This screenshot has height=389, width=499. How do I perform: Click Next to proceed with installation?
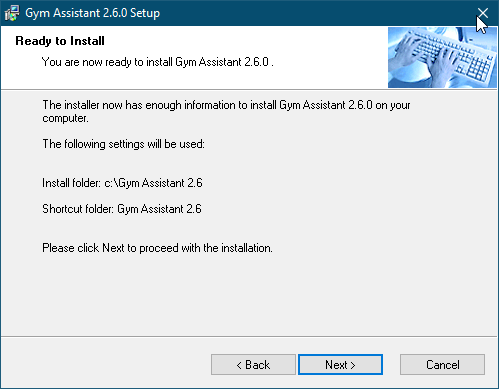340,364
